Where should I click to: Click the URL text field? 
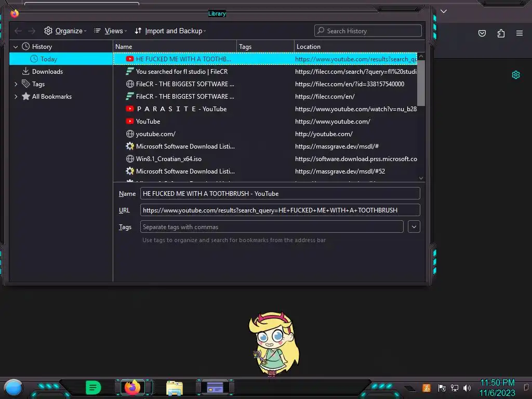click(280, 210)
